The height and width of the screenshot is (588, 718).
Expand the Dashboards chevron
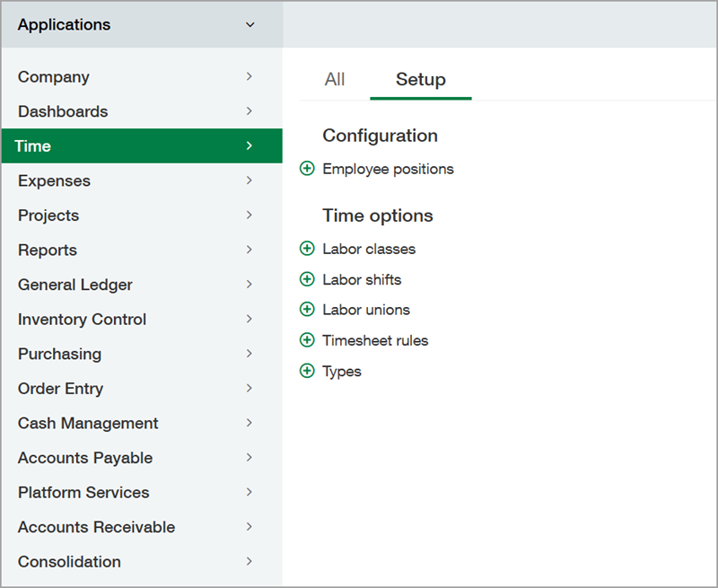[249, 111]
